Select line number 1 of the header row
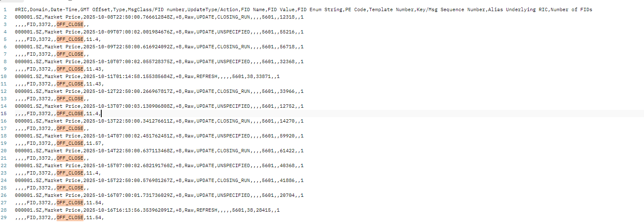Screen dimensions: 644x222 (x=5, y=9)
